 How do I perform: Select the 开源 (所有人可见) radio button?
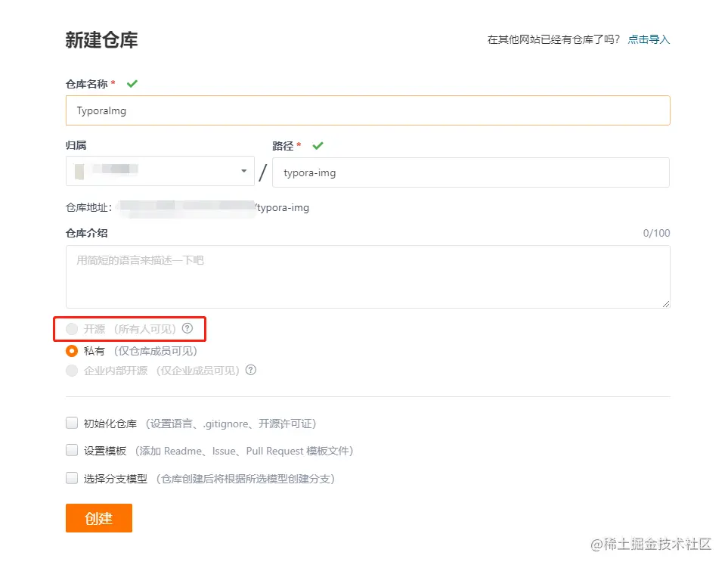pyautogui.click(x=72, y=329)
